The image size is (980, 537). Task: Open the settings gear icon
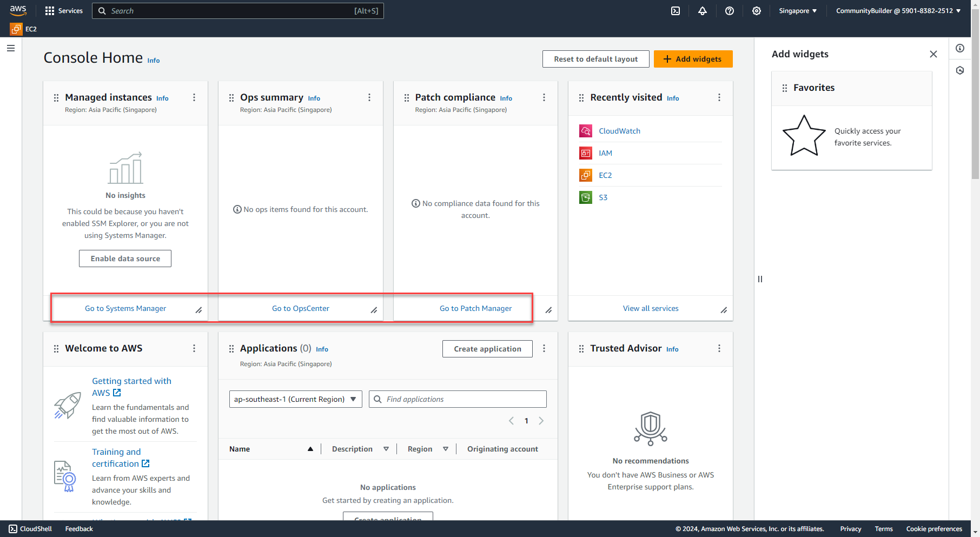tap(756, 11)
